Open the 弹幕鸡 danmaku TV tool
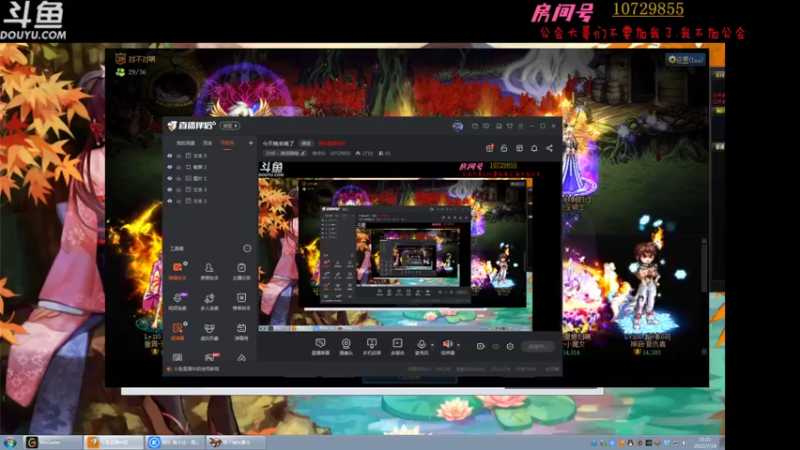The height and width of the screenshot is (450, 800). (241, 331)
